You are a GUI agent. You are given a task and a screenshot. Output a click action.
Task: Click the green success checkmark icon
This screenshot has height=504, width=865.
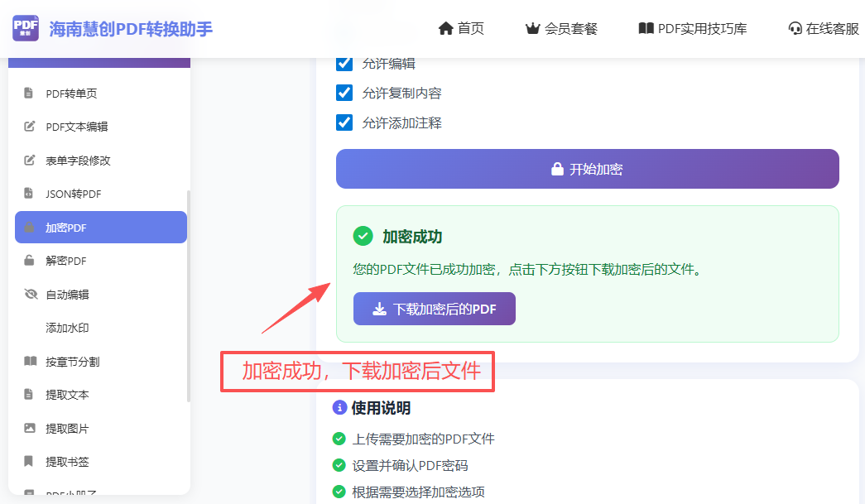[x=363, y=236]
